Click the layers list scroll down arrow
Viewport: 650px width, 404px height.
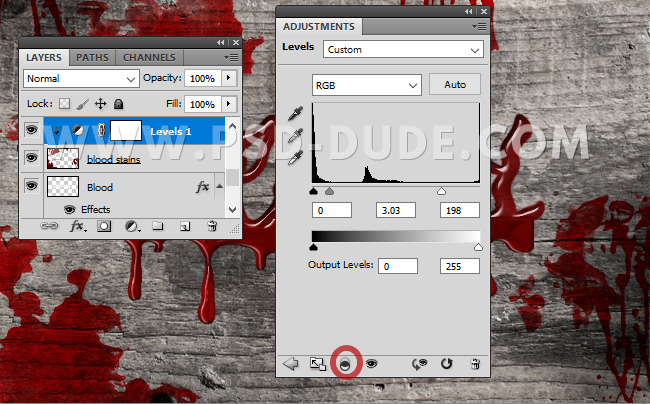tap(233, 210)
